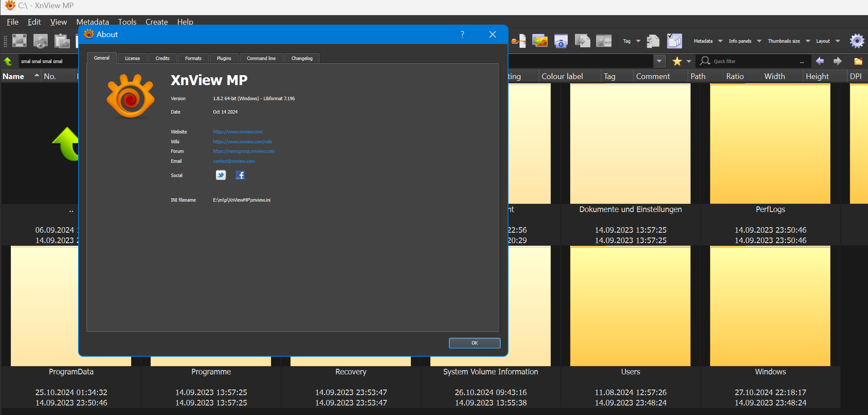Open the Edit menu
The image size is (868, 415).
click(x=34, y=22)
